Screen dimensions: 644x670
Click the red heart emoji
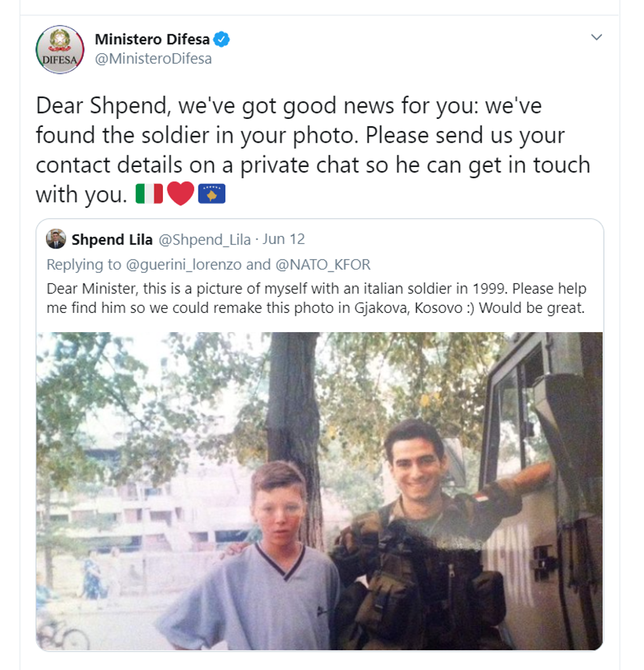[x=181, y=193]
